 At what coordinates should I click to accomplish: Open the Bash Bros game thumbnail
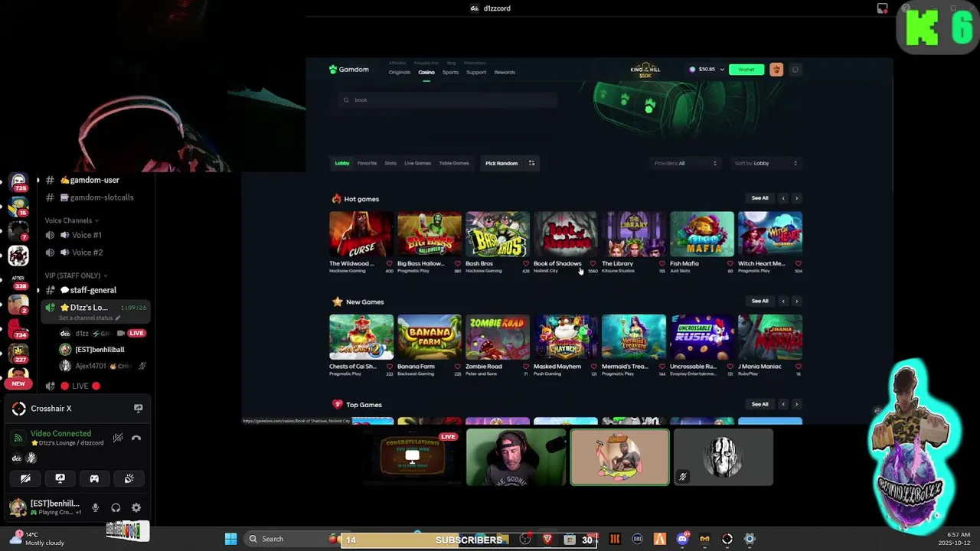[498, 233]
